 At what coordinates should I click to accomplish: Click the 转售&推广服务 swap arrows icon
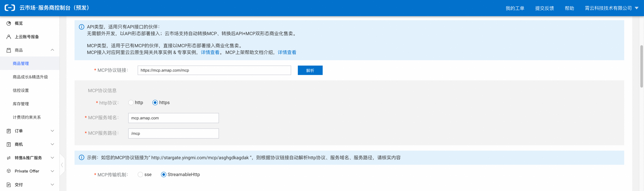click(9, 158)
